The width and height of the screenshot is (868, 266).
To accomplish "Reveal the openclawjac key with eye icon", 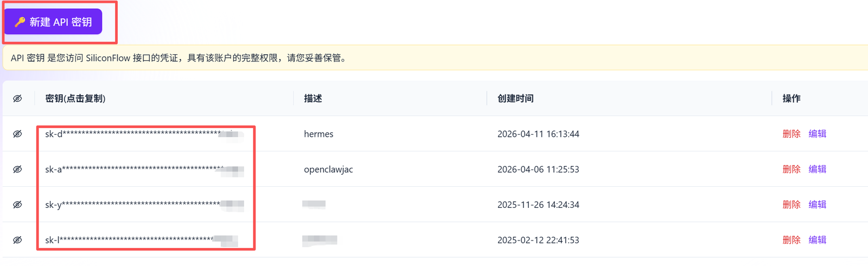I will pos(17,169).
